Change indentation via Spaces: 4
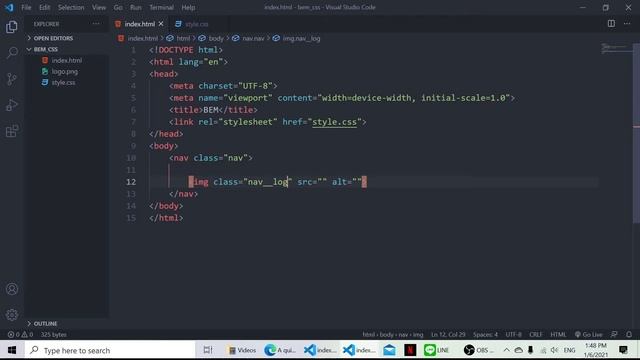The image size is (640, 360). pyautogui.click(x=485, y=334)
